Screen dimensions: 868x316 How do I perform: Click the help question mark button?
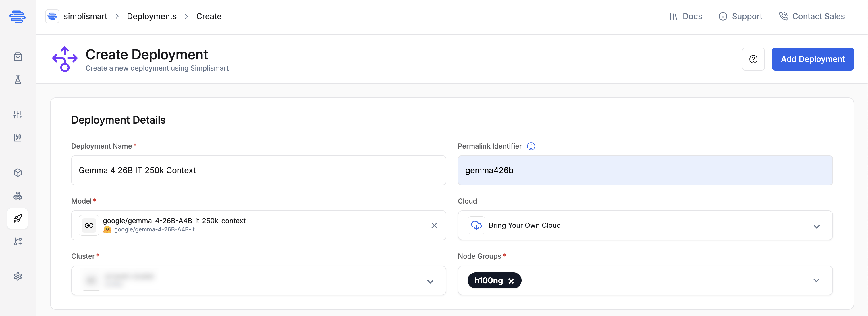coord(753,59)
